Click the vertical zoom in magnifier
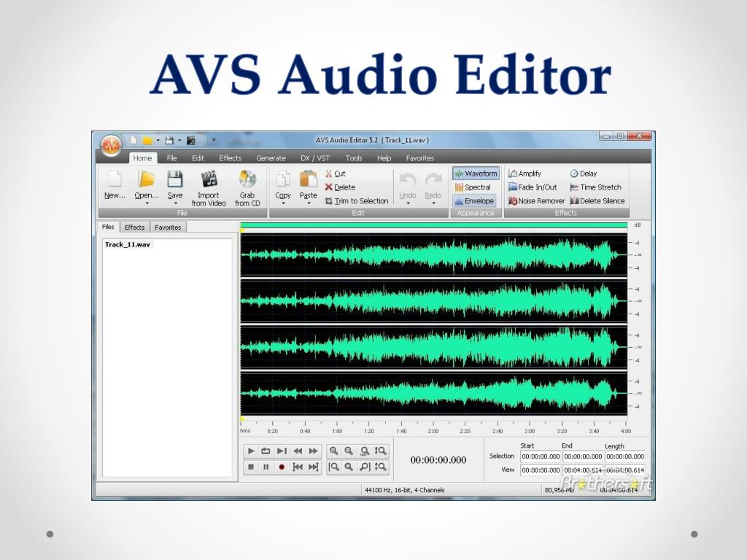This screenshot has width=747, height=560. click(x=381, y=451)
